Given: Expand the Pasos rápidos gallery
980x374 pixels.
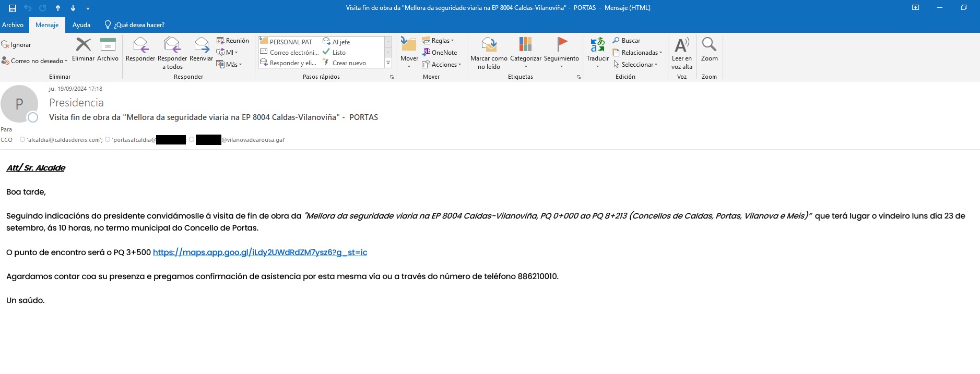Looking at the screenshot, I should 388,63.
